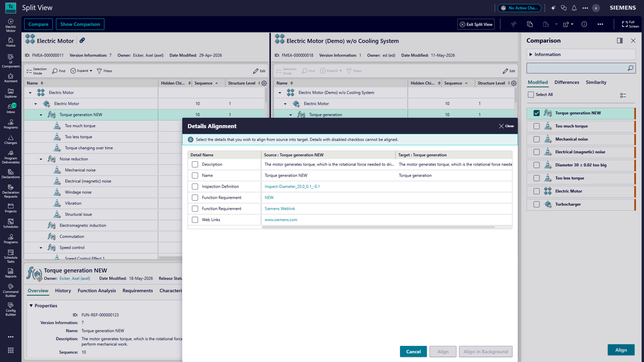Open table settings gear in left pane
The height and width of the screenshot is (362, 644).
coord(264,83)
